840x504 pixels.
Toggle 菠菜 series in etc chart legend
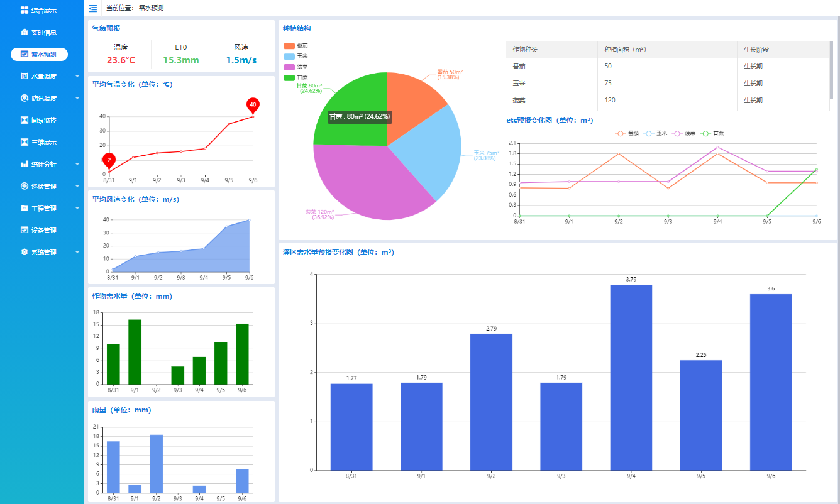(x=684, y=133)
